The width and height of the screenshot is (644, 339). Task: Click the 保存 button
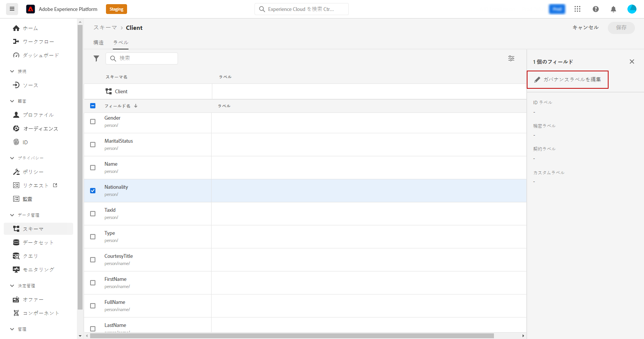point(621,28)
